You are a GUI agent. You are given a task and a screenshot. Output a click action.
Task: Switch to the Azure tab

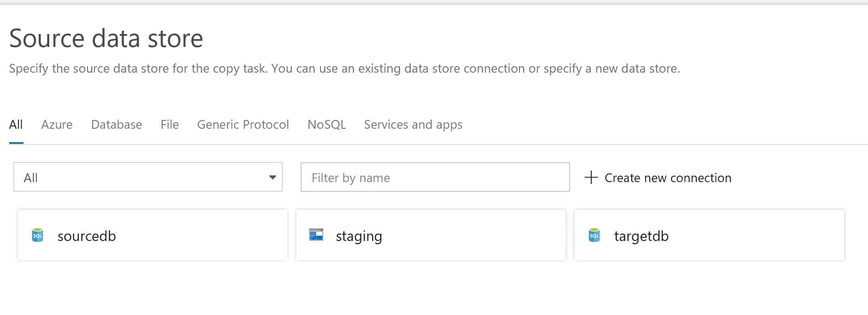[57, 125]
